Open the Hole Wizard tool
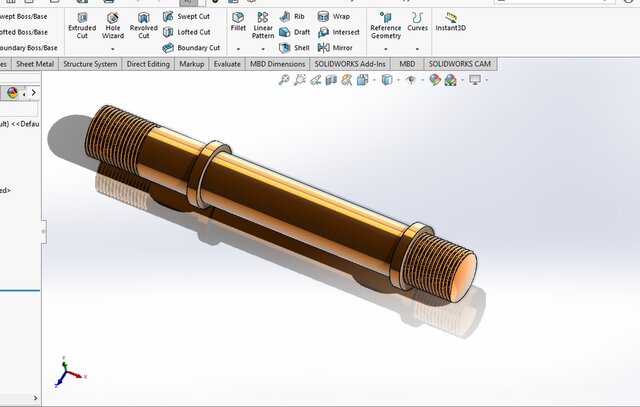The image size is (640, 407). click(x=113, y=25)
